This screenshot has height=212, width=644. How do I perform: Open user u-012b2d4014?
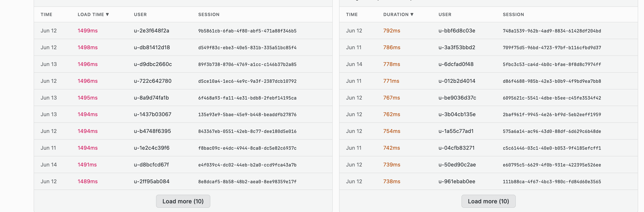coord(457,81)
